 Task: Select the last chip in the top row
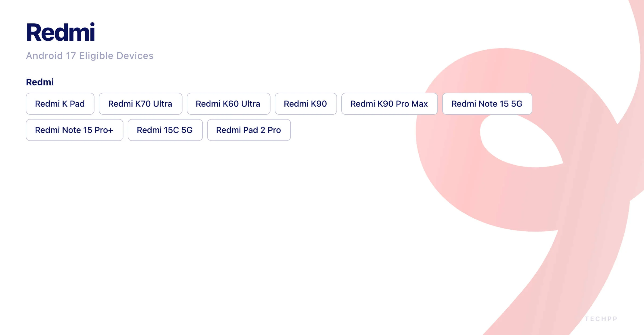point(487,104)
